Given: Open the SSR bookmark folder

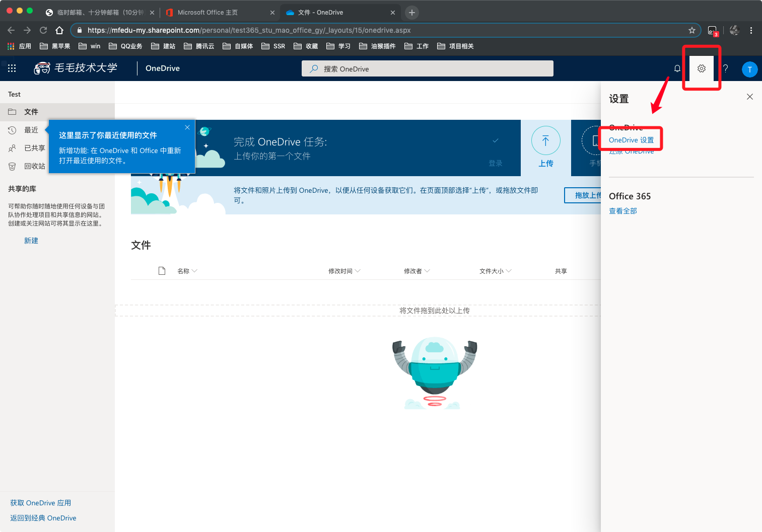Looking at the screenshot, I should 273,46.
